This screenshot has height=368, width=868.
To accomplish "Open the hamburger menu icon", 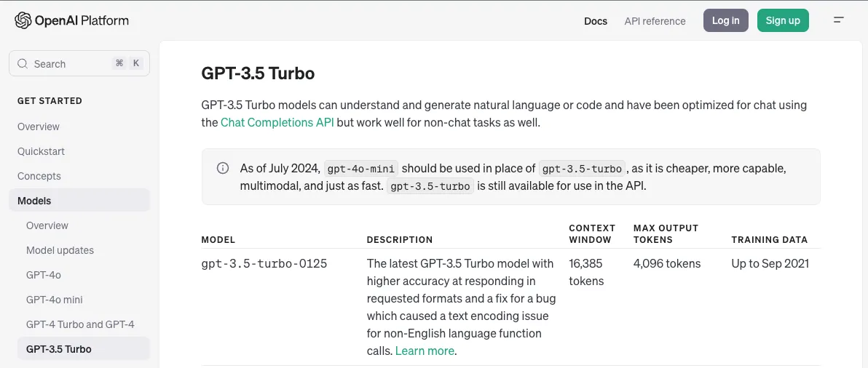I will (x=839, y=20).
